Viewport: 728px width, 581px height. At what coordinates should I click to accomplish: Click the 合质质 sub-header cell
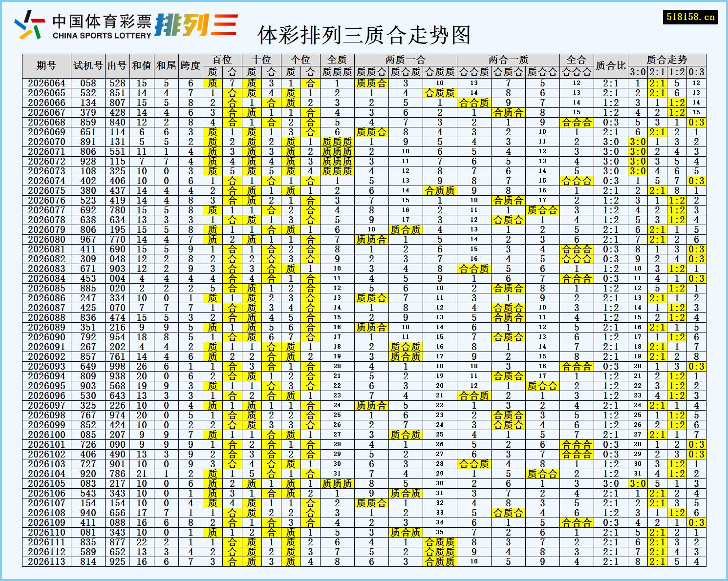pos(440,72)
